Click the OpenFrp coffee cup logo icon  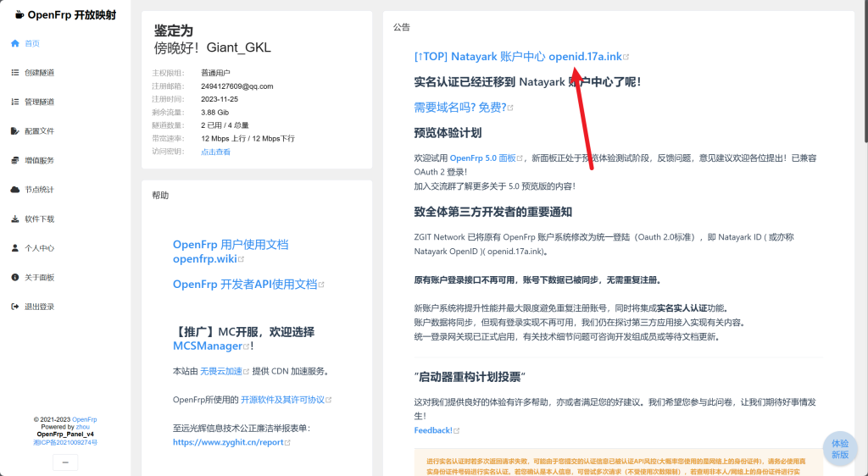[19, 15]
